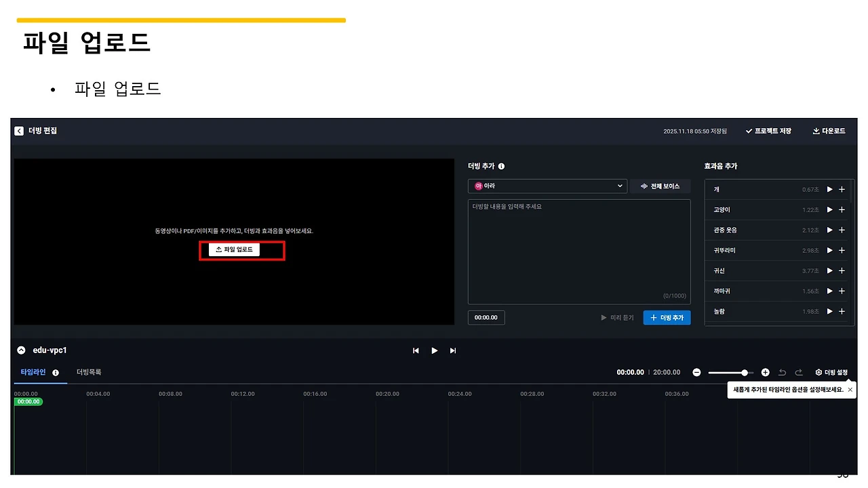Add the 놀람 sound effect

(842, 312)
